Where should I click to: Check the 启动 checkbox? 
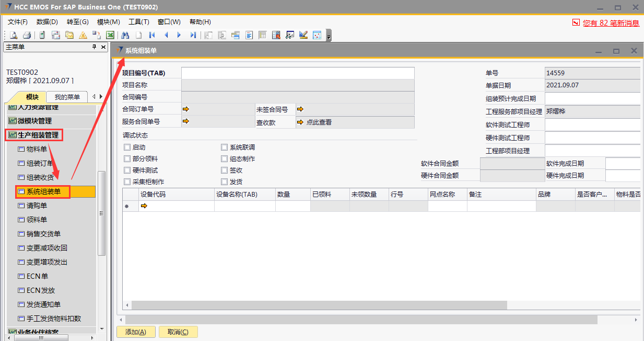127,147
